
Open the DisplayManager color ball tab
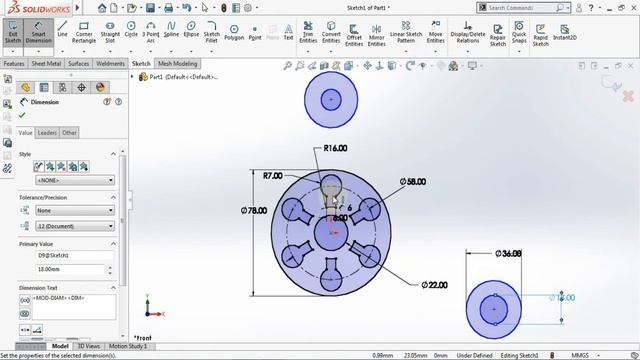pos(100,87)
